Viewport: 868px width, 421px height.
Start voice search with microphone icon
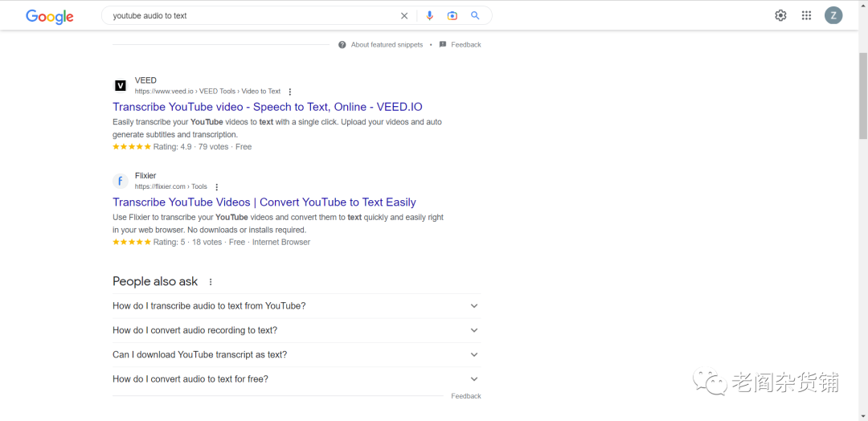429,16
